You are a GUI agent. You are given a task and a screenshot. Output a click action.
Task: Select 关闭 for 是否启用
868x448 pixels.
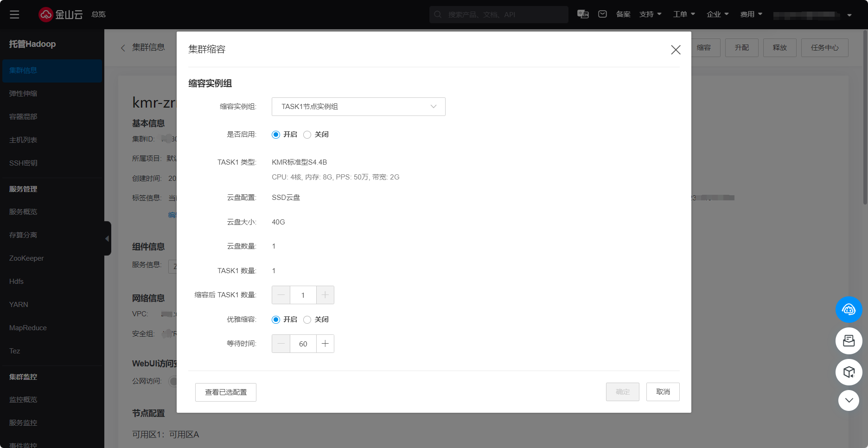[307, 134]
